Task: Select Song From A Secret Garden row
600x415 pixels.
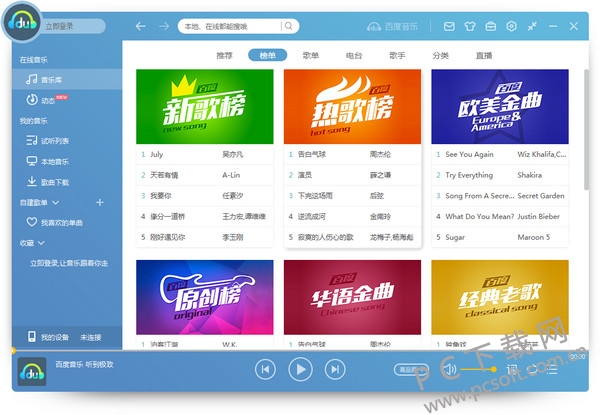Action: pos(500,196)
